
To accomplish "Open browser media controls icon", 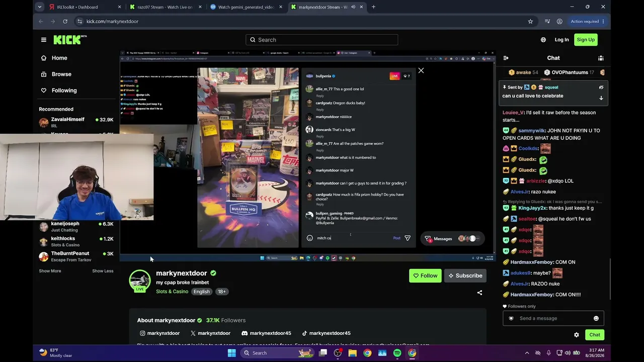I will point(547,22).
